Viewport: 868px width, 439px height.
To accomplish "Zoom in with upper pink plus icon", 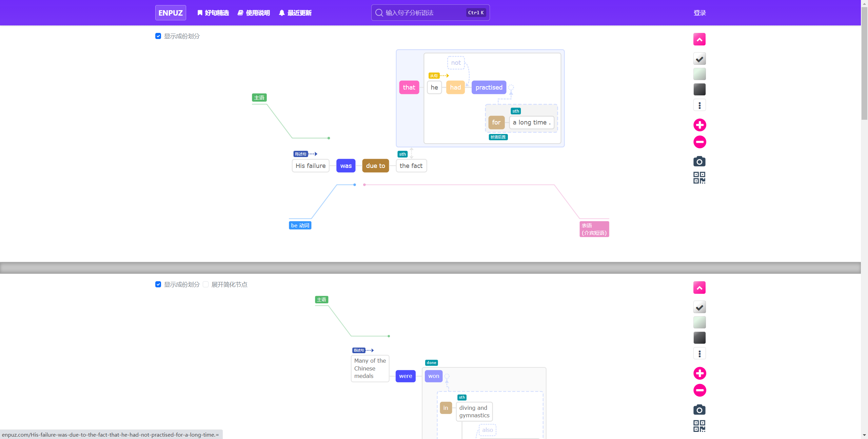I will [x=699, y=125].
